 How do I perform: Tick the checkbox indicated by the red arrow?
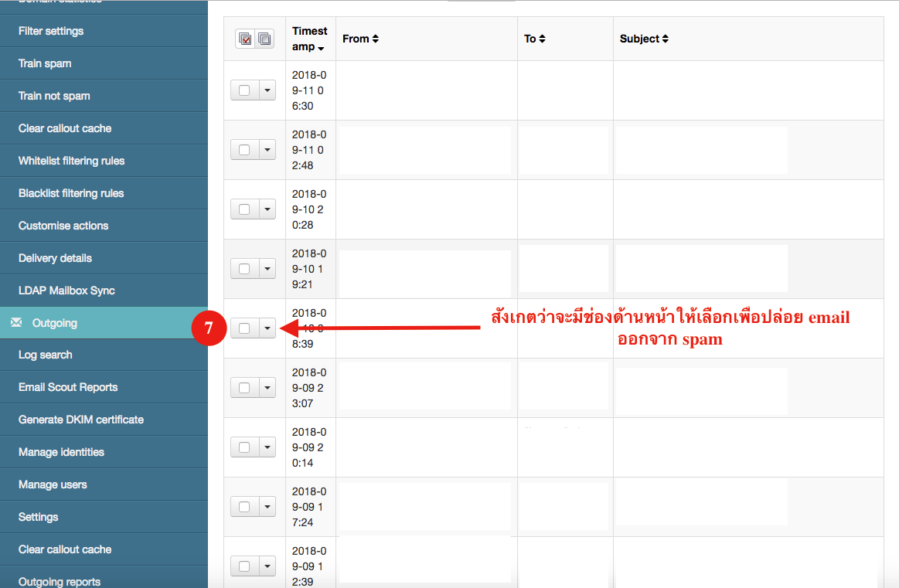[243, 328]
